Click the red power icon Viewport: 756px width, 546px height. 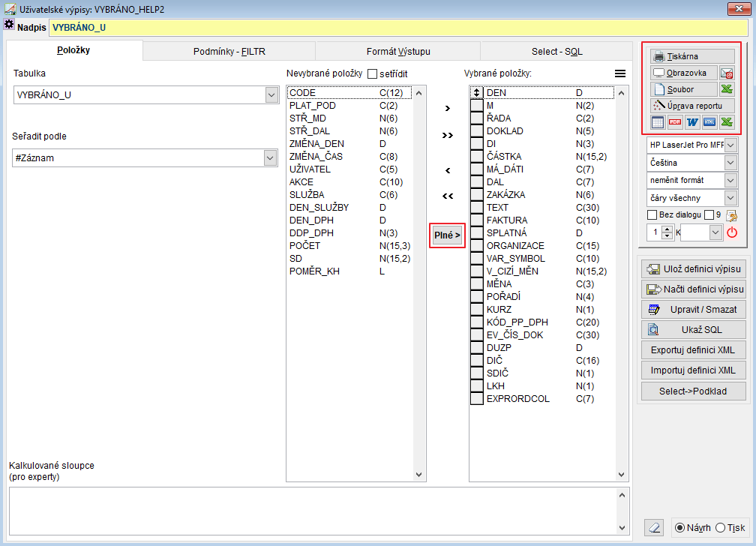pos(732,232)
